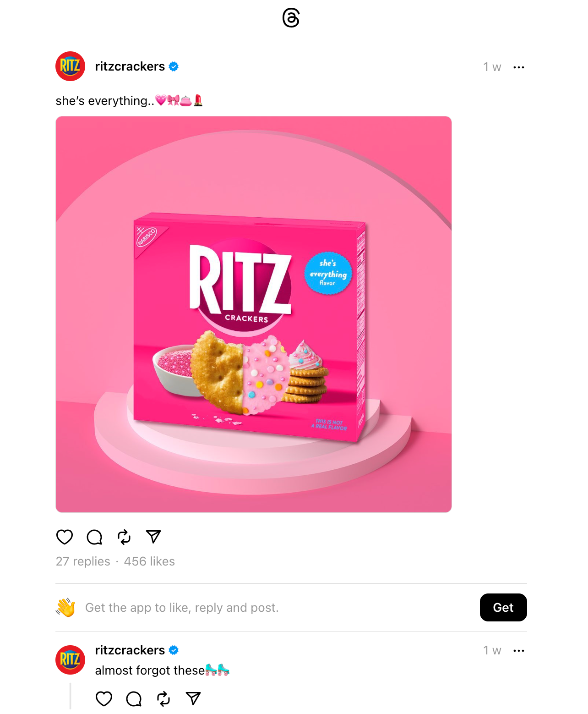The height and width of the screenshot is (714, 588).
Task: Open more options for the reply post
Action: [519, 651]
